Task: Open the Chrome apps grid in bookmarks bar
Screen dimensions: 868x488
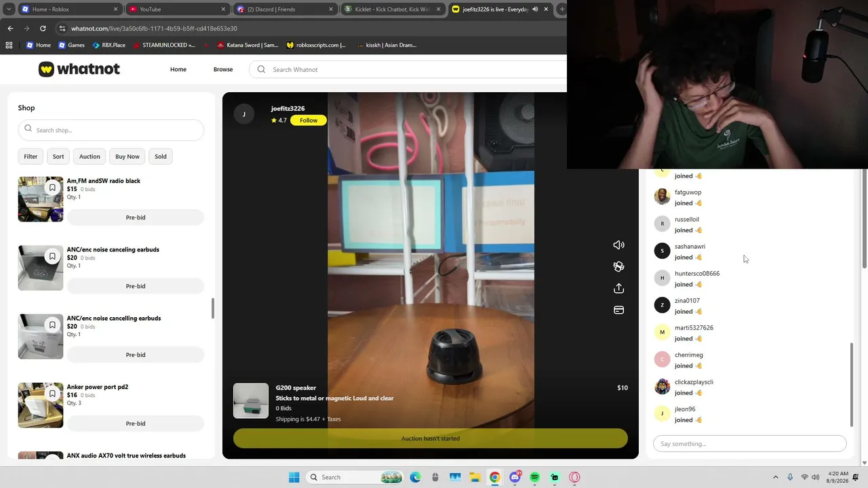Action: [9, 45]
